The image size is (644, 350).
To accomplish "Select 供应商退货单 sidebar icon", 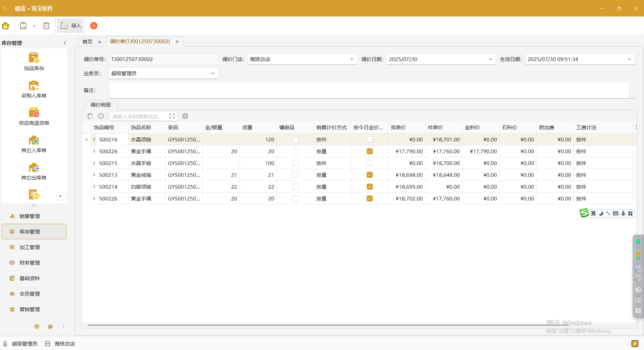I will coord(34,116).
